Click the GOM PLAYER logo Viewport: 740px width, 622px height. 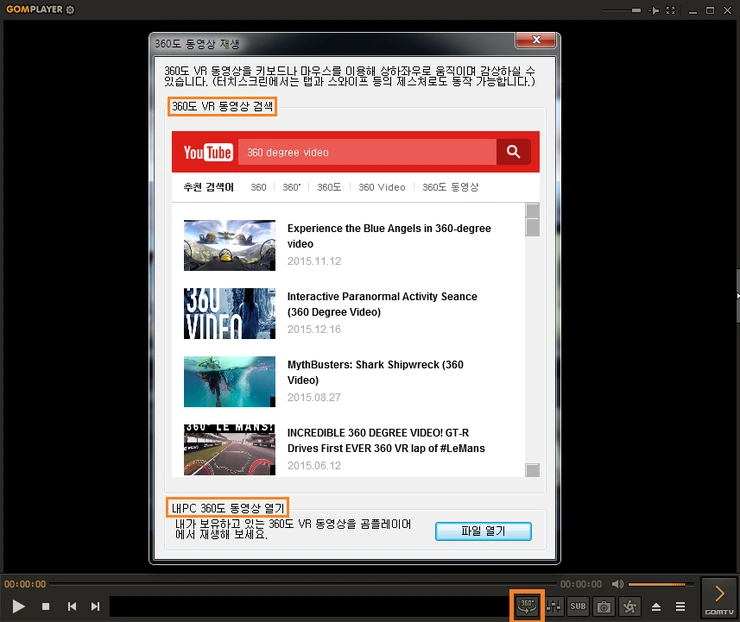click(34, 9)
